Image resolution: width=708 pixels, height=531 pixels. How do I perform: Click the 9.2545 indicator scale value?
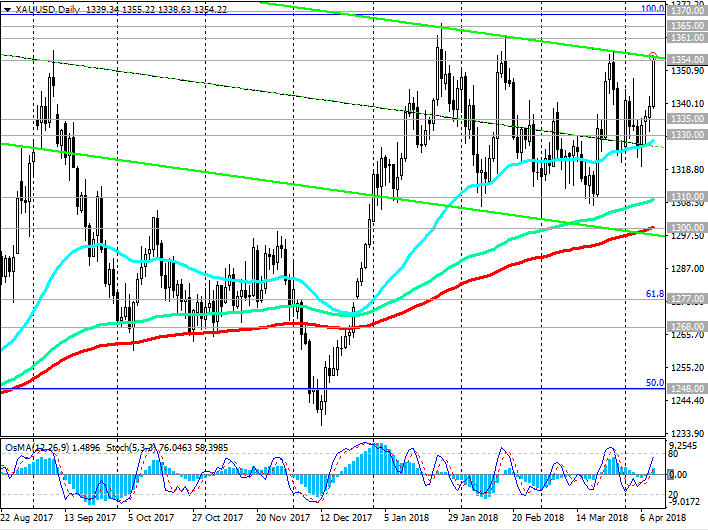click(x=684, y=446)
